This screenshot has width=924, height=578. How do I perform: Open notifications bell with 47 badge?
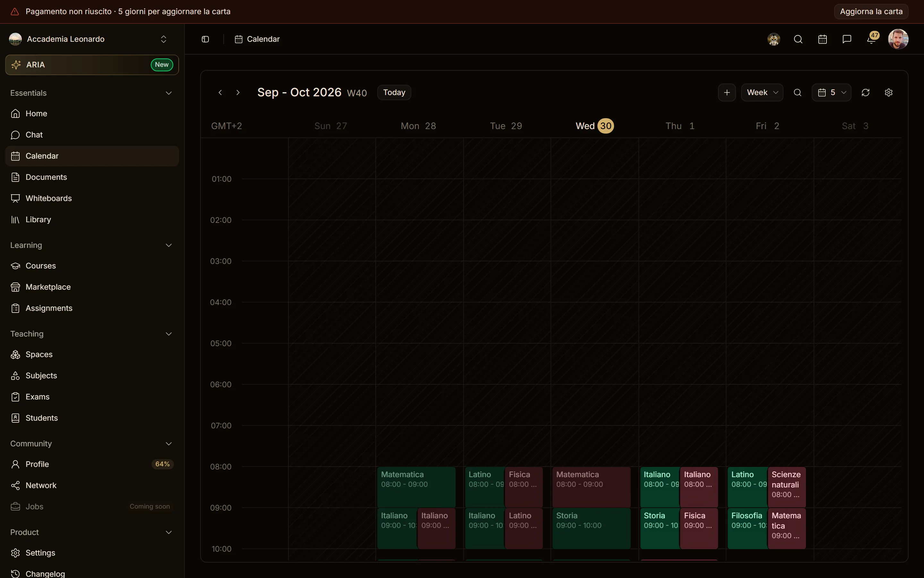point(872,38)
